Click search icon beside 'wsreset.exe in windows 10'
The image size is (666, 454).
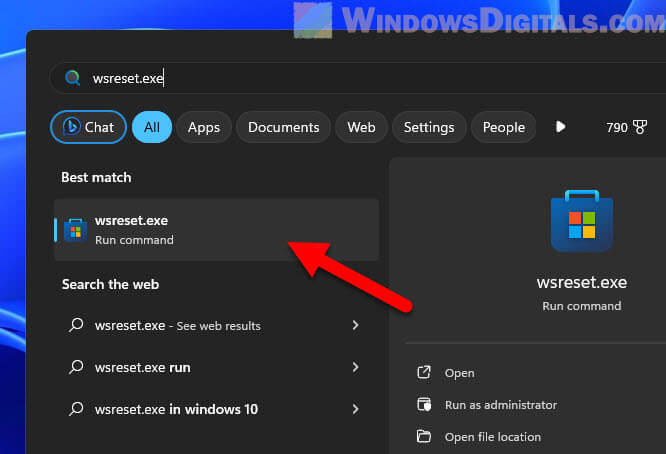(76, 409)
